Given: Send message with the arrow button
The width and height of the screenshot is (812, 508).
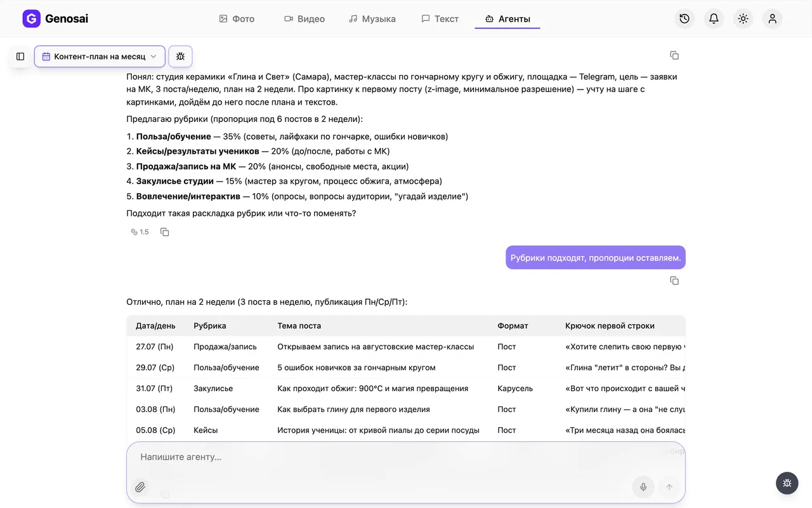Looking at the screenshot, I should (x=669, y=487).
